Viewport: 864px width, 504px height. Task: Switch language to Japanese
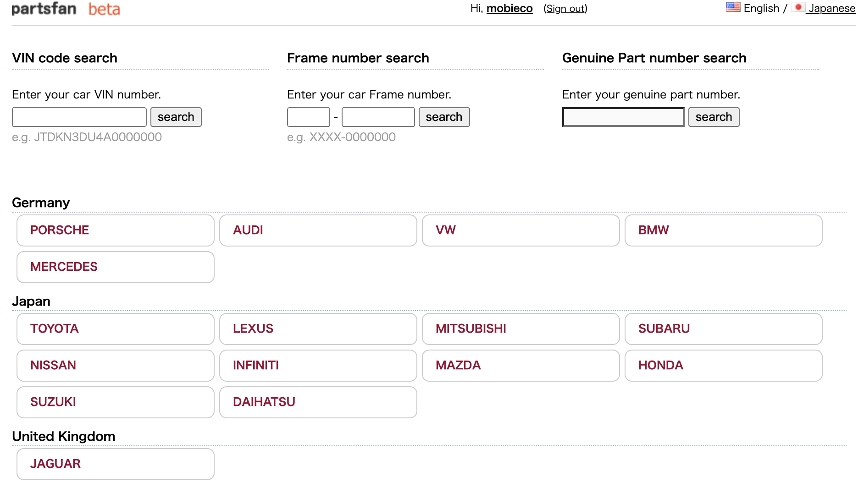click(832, 8)
